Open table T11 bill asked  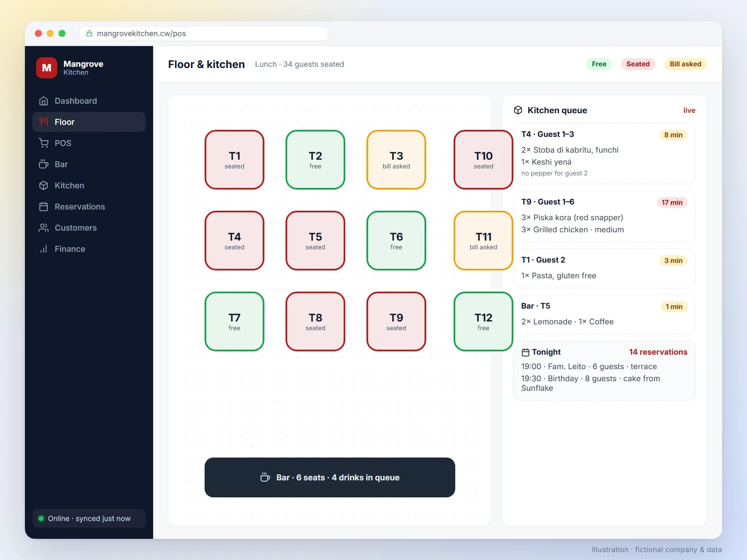(x=483, y=241)
